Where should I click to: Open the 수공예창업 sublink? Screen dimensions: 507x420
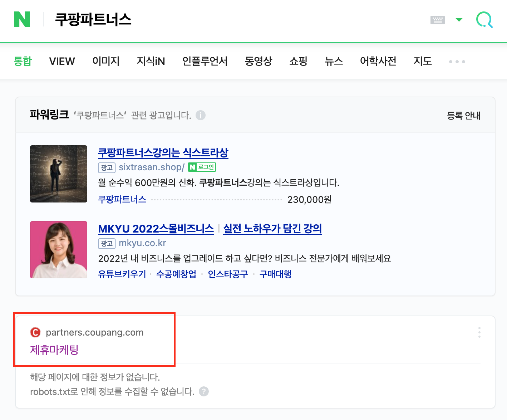[x=176, y=274]
